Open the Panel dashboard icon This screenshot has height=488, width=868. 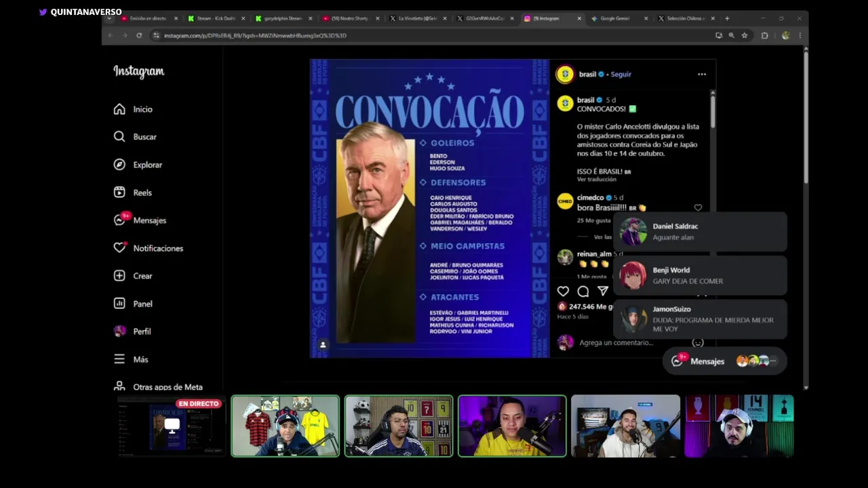[x=119, y=304]
